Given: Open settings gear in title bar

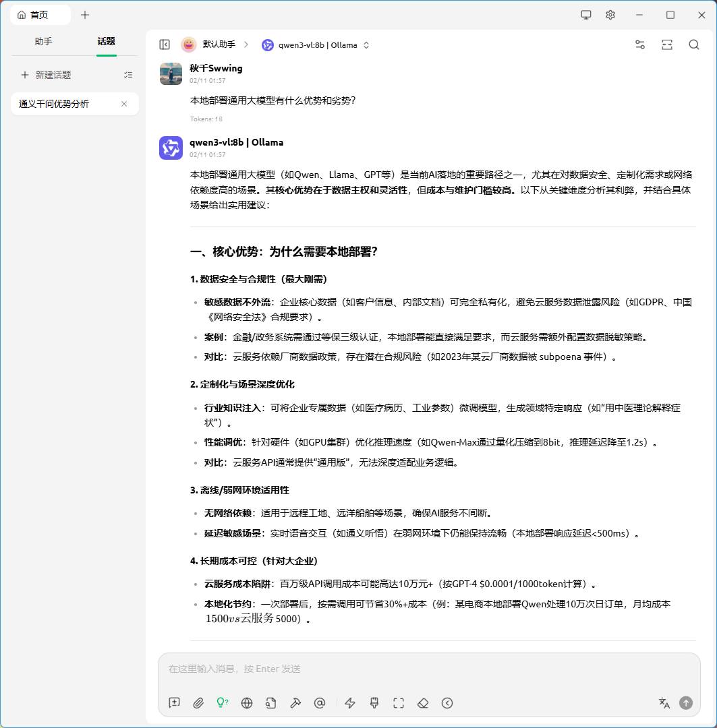Looking at the screenshot, I should pos(610,15).
